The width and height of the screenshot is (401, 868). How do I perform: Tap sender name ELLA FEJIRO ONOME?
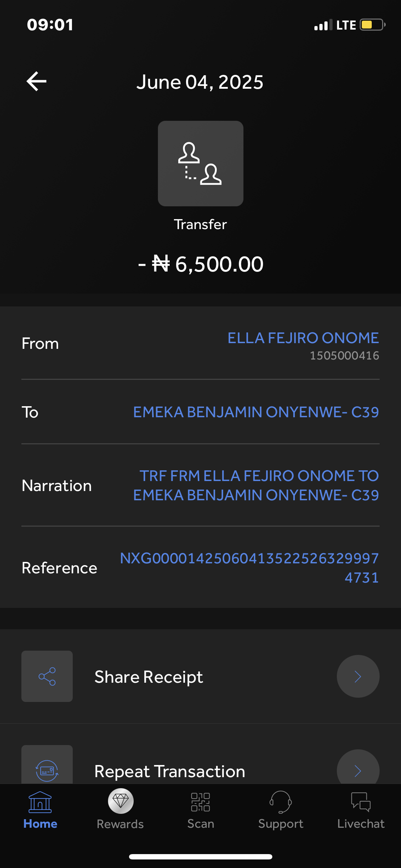coord(303,338)
